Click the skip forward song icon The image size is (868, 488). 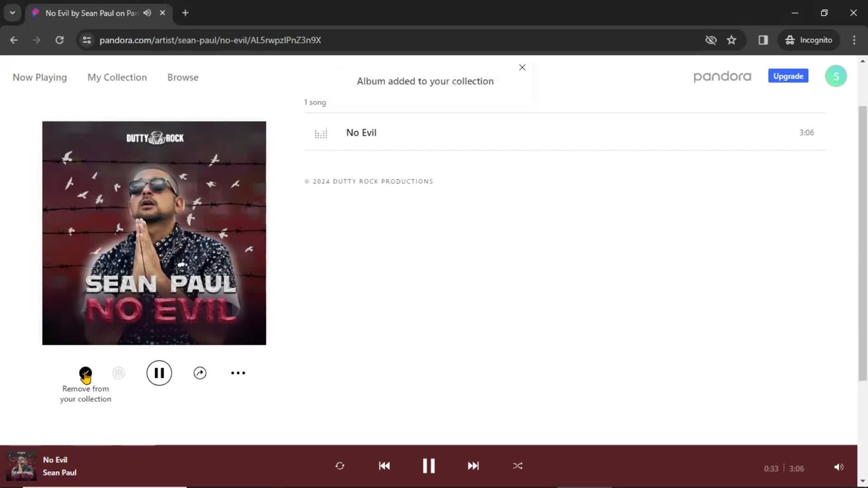pyautogui.click(x=473, y=466)
